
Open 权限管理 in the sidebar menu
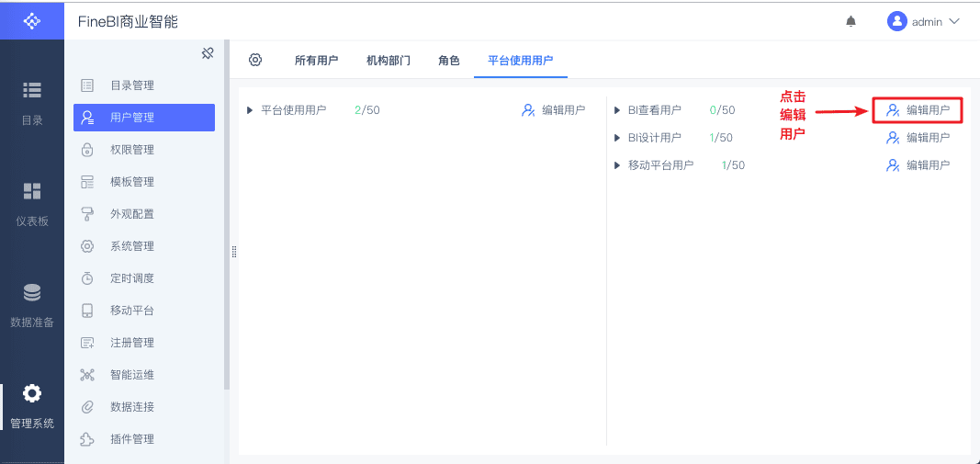click(132, 150)
